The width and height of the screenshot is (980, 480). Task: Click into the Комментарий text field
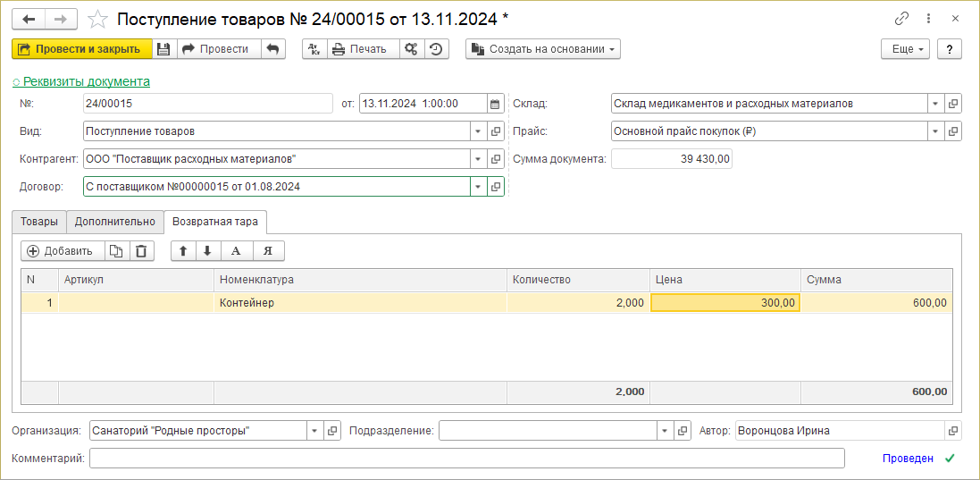[x=466, y=459]
